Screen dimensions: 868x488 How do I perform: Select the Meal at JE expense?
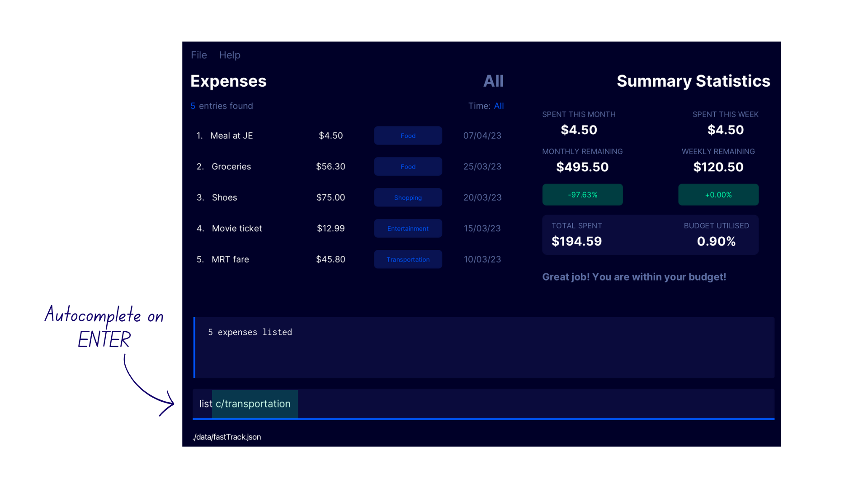click(349, 136)
